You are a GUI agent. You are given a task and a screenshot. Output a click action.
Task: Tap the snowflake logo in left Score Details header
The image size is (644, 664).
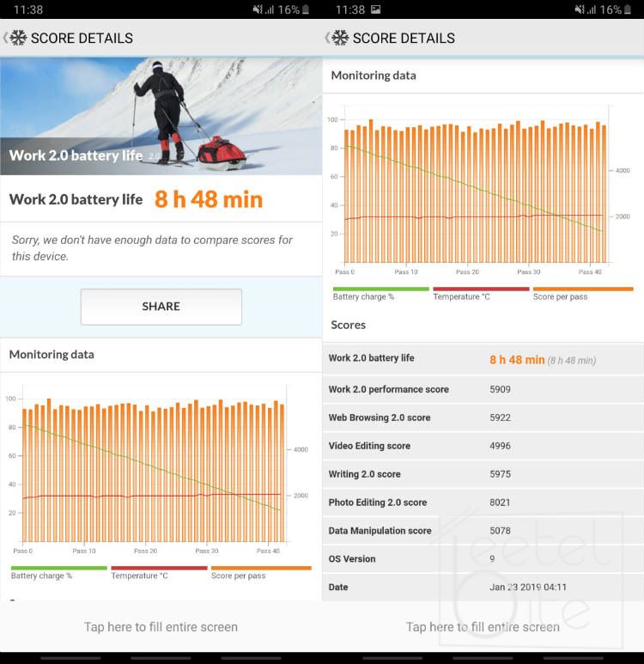coord(18,38)
